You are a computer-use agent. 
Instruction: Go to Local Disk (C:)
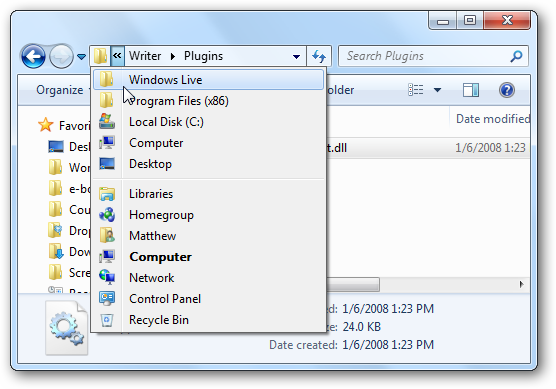pos(208,122)
